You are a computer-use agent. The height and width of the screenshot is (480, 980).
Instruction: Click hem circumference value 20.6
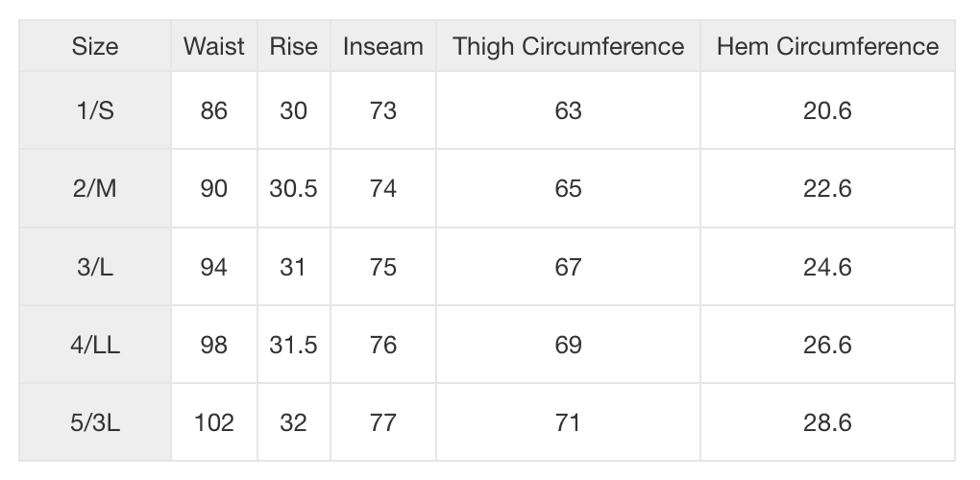(x=827, y=111)
